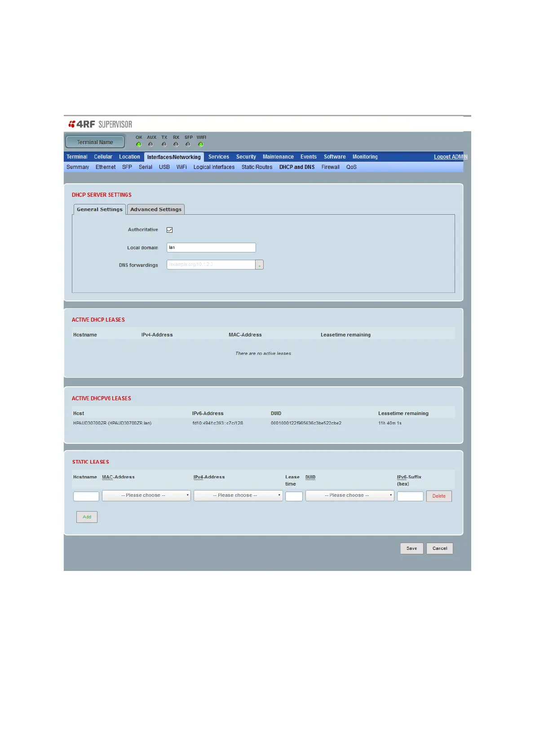Image resolution: width=535 pixels, height=756 pixels.
Task: Select the Interfaces/Networking menu tab
Action: (174, 157)
